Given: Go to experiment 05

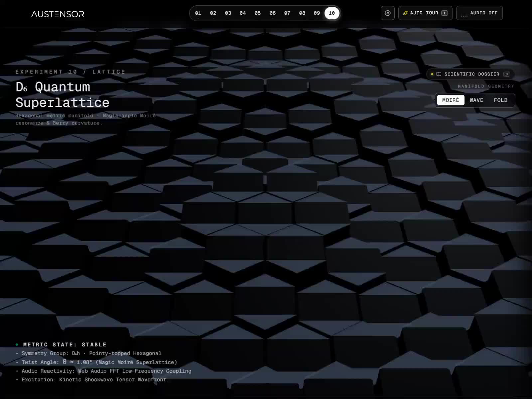Looking at the screenshot, I should click(x=258, y=13).
